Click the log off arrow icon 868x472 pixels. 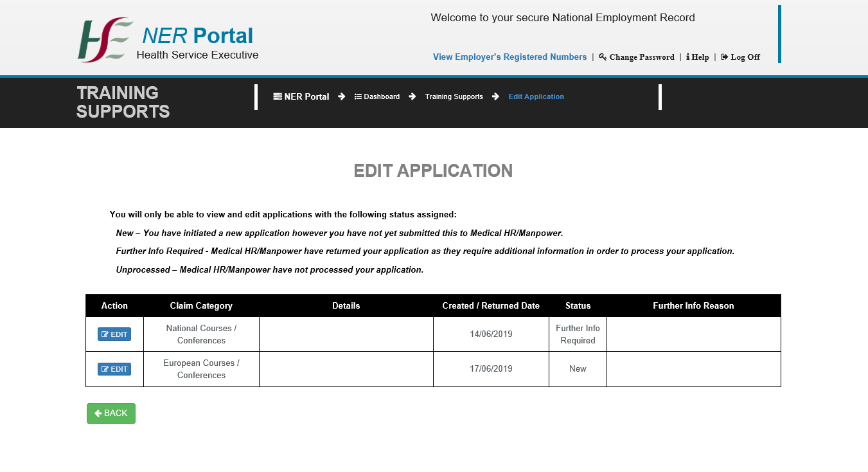click(x=725, y=57)
